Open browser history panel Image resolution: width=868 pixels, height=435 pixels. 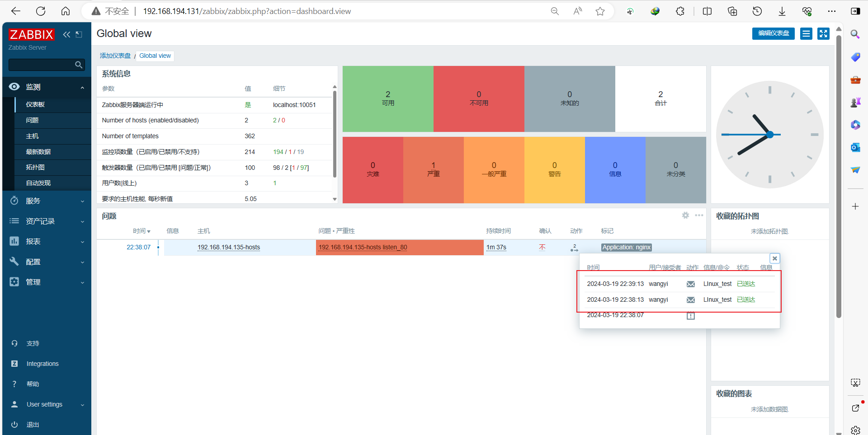point(757,11)
